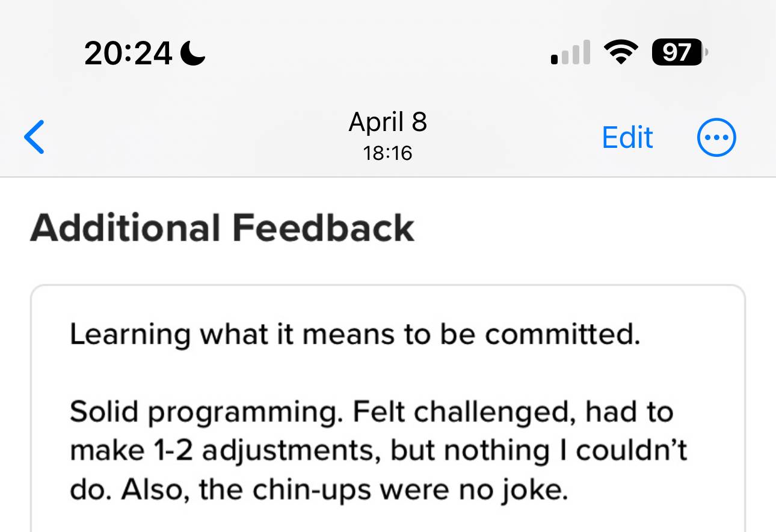Tap the 18:16 timestamp under the date
The width and height of the screenshot is (776, 532).
click(388, 153)
